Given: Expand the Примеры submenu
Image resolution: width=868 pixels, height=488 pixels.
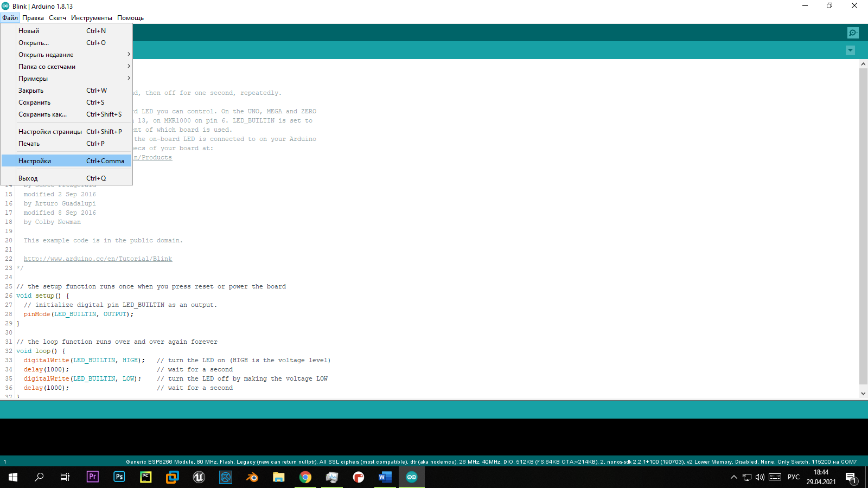Looking at the screenshot, I should (66, 79).
